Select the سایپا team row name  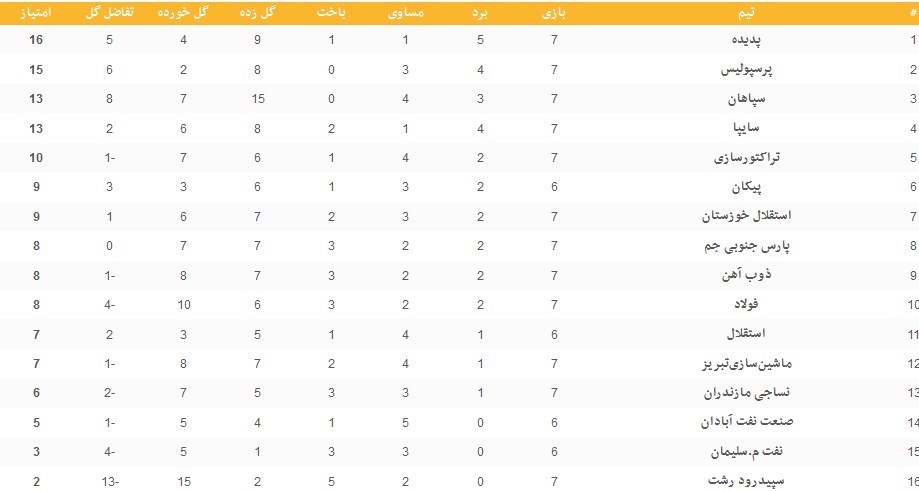click(747, 129)
